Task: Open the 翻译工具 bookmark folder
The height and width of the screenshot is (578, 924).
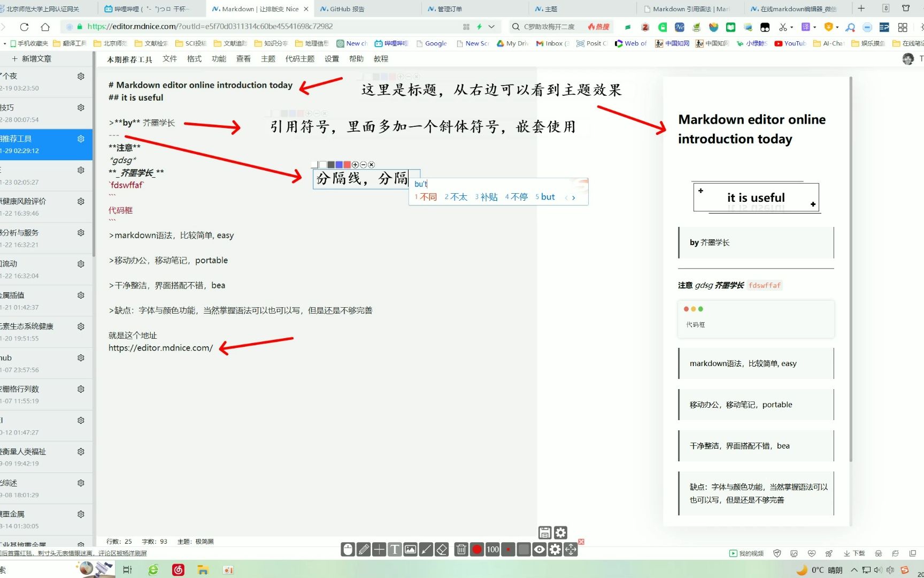Action: pyautogui.click(x=69, y=43)
